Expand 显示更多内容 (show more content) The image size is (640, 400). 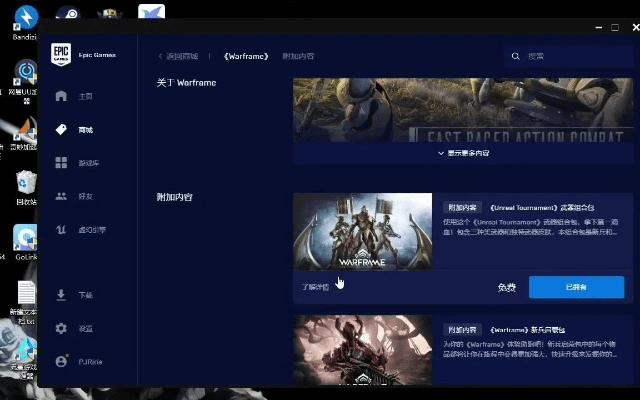tap(463, 153)
